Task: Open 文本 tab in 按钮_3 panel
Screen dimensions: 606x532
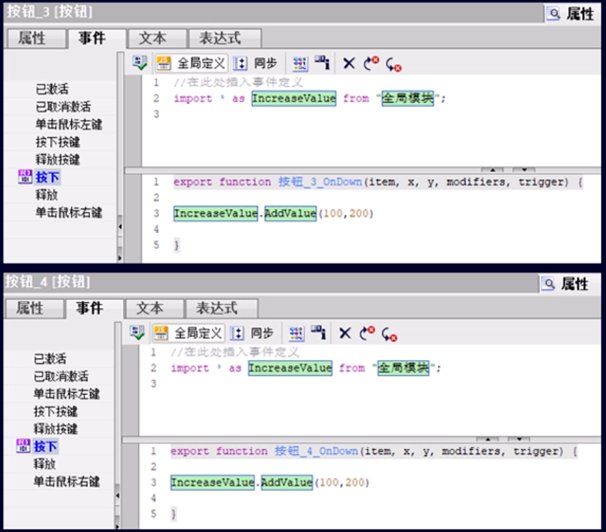Action: click(x=157, y=38)
